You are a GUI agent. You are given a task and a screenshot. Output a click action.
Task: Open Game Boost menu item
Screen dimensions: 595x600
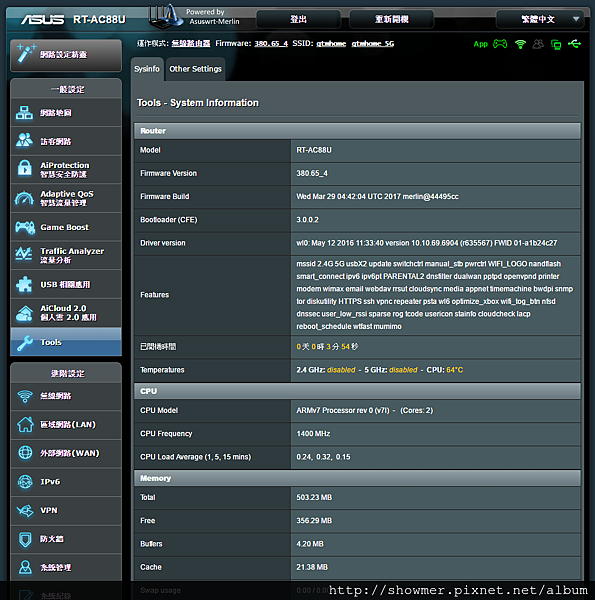[x=66, y=227]
